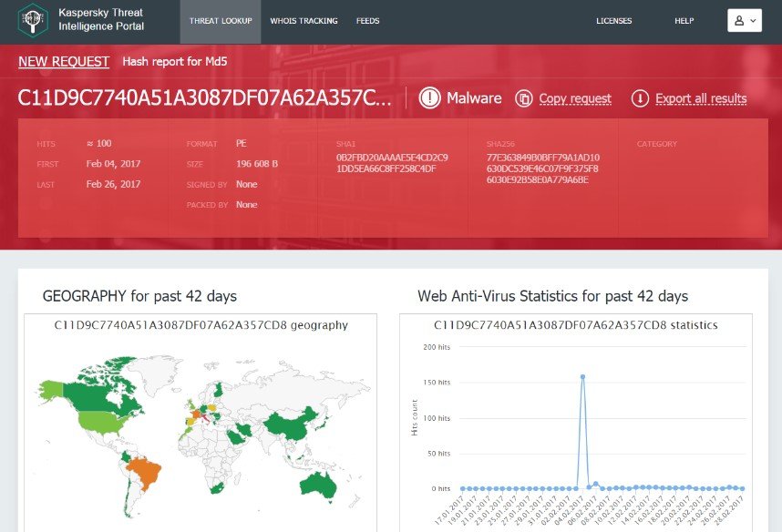Click the 0 hits axis label
This screenshot has height=532, width=782.
pos(440,488)
